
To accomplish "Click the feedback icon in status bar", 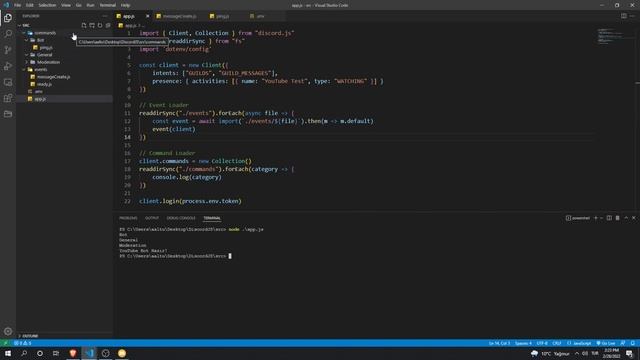I will tap(623, 343).
